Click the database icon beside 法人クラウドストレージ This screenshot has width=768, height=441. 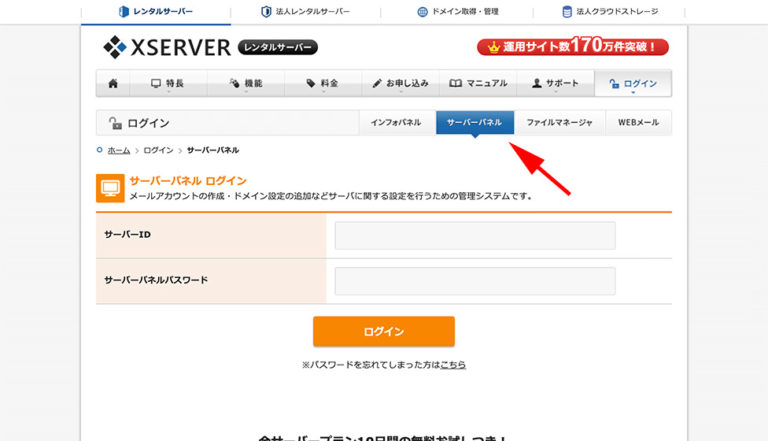click(567, 12)
